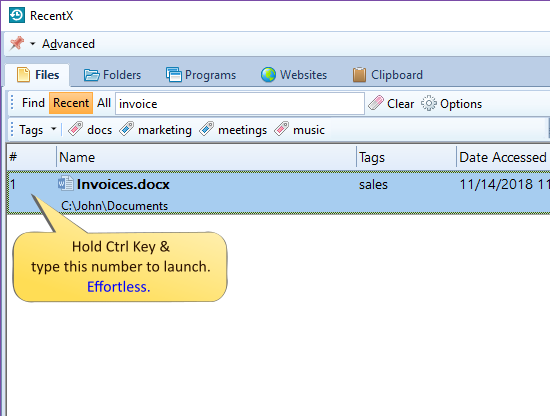Sort by the # column header
The image size is (550, 416).
[32, 157]
